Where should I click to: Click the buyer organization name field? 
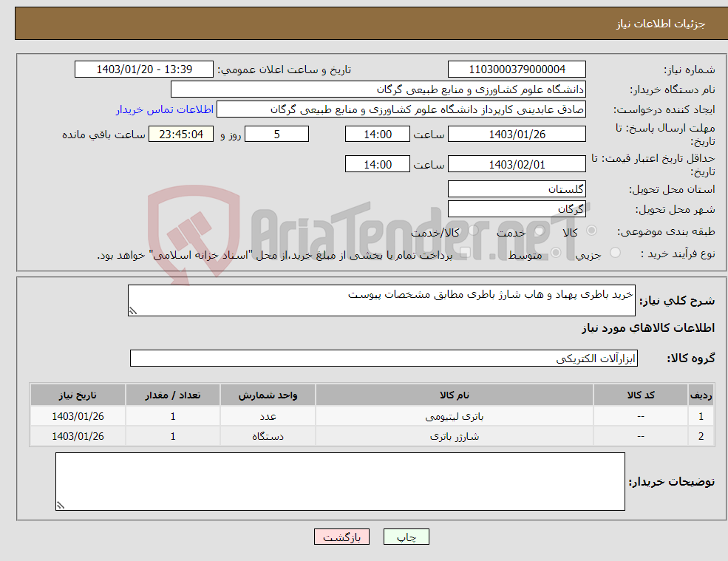tap(378, 89)
